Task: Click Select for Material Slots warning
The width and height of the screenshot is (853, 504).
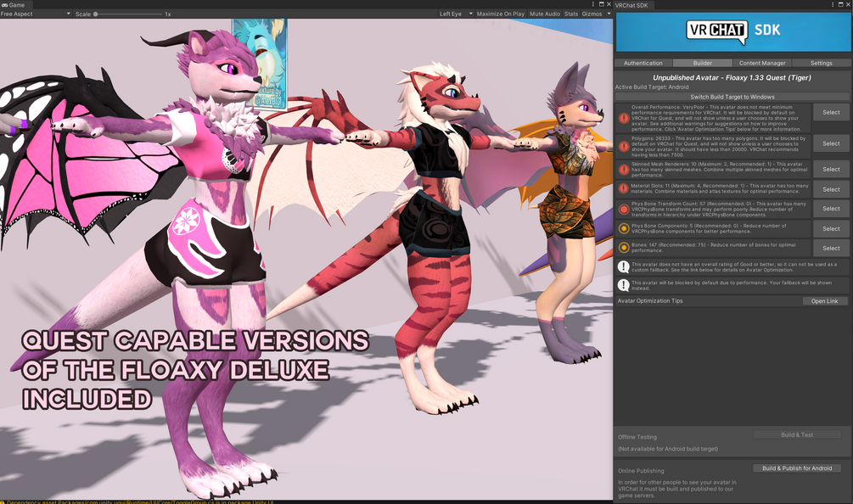Action: [831, 189]
